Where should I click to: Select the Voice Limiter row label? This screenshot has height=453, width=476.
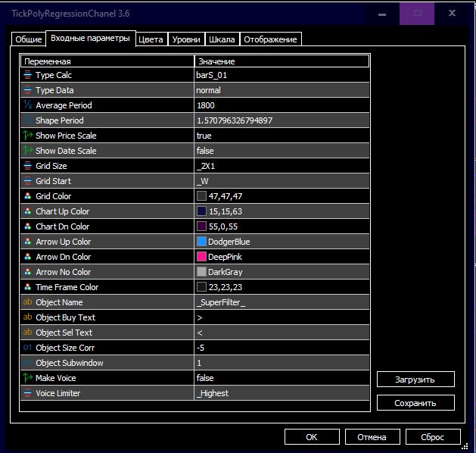click(x=58, y=393)
